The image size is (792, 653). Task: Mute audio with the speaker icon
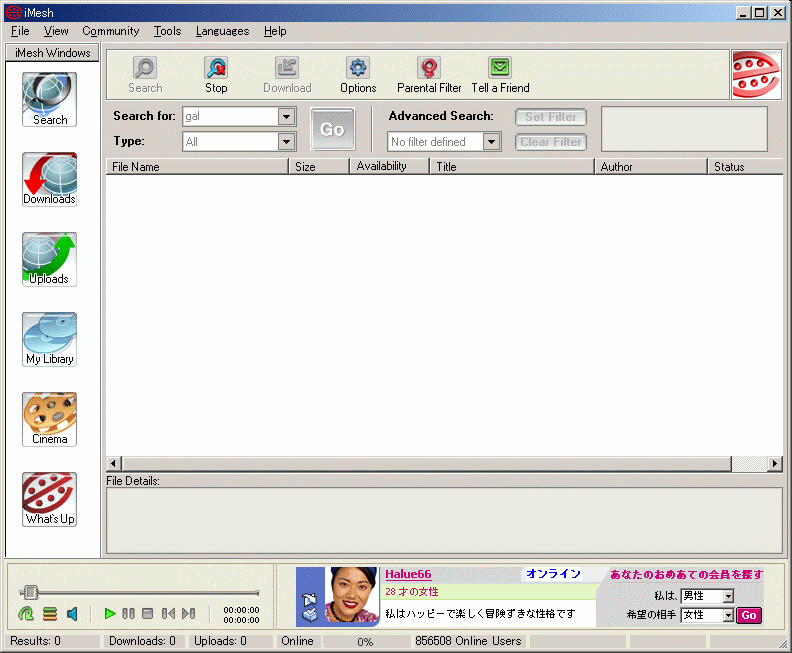[x=73, y=613]
